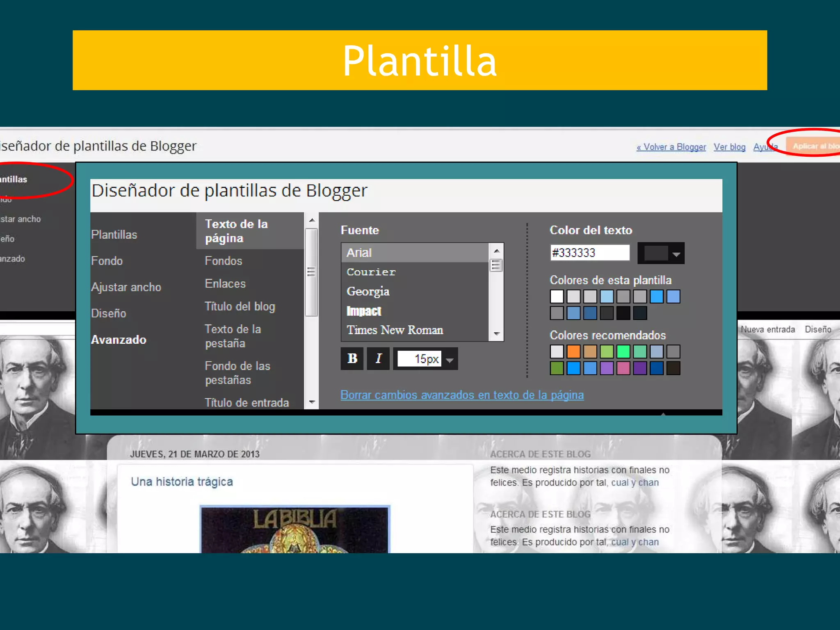Open Plantillas section in designer sidebar
The width and height of the screenshot is (840, 630).
[114, 235]
